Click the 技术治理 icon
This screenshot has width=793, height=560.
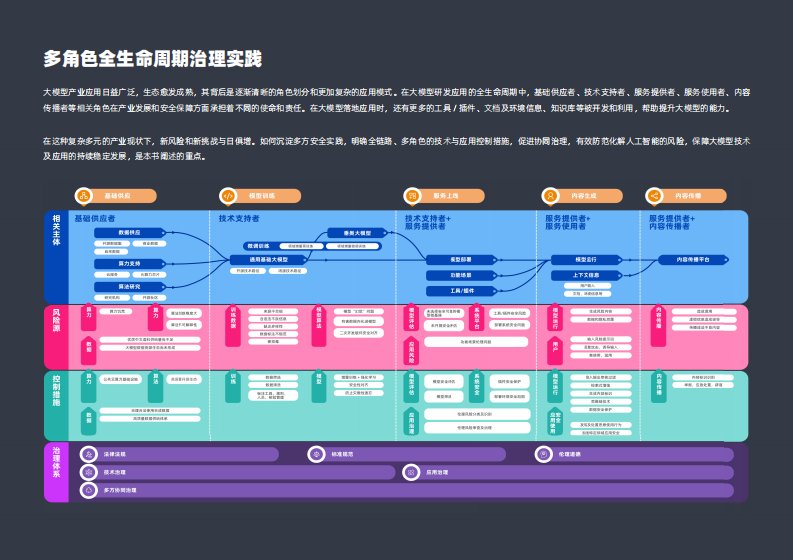[88, 472]
